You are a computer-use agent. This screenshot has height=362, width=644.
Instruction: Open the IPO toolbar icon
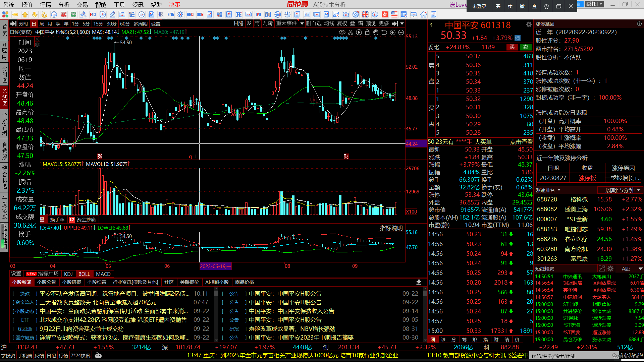click(258, 14)
